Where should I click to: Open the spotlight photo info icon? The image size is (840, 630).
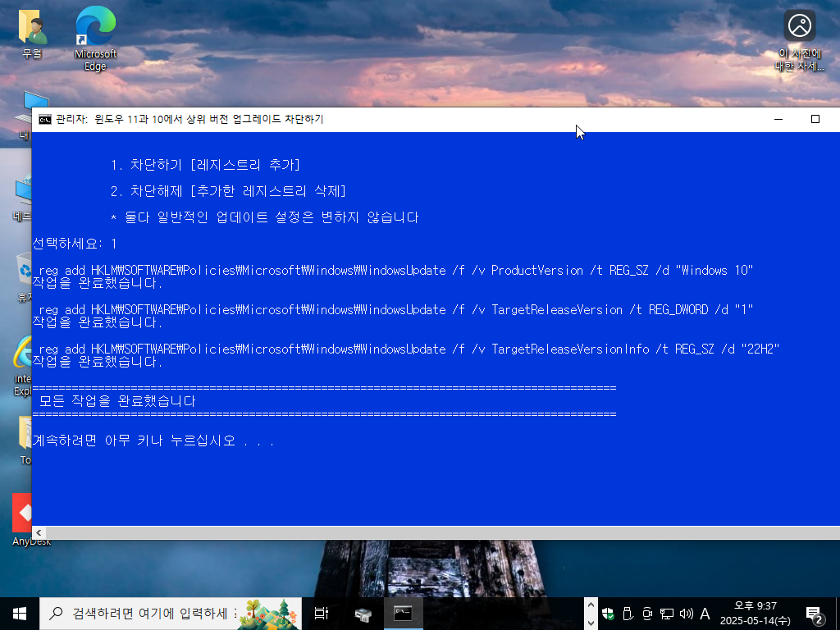point(799,39)
